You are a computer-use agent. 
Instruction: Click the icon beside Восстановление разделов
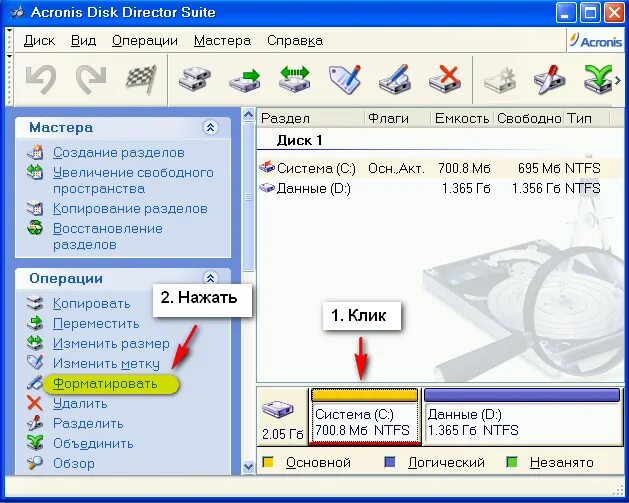point(35,229)
